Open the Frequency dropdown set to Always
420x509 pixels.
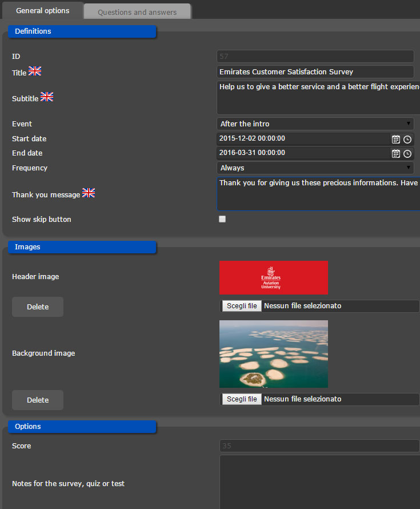[x=315, y=168]
